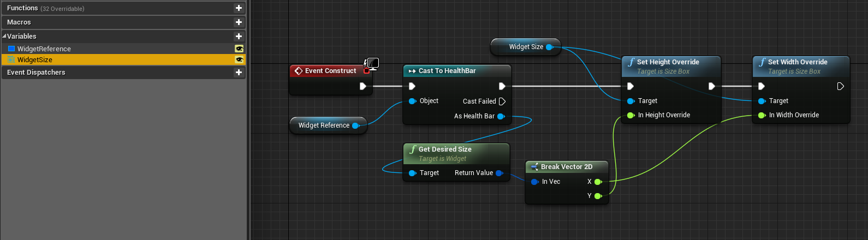Click the Event Construct exec output pin
868x240 pixels.
point(363,86)
